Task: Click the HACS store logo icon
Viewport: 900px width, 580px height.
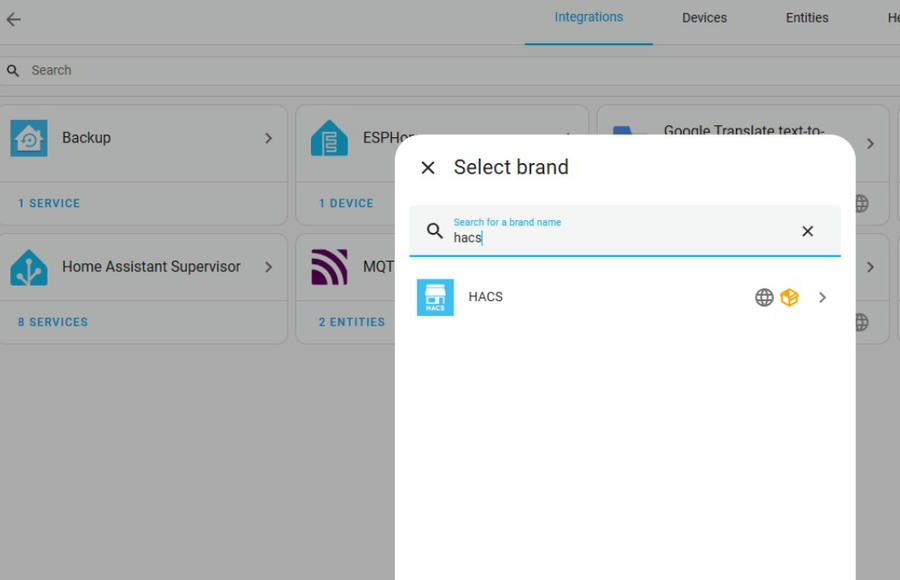Action: coord(435,297)
